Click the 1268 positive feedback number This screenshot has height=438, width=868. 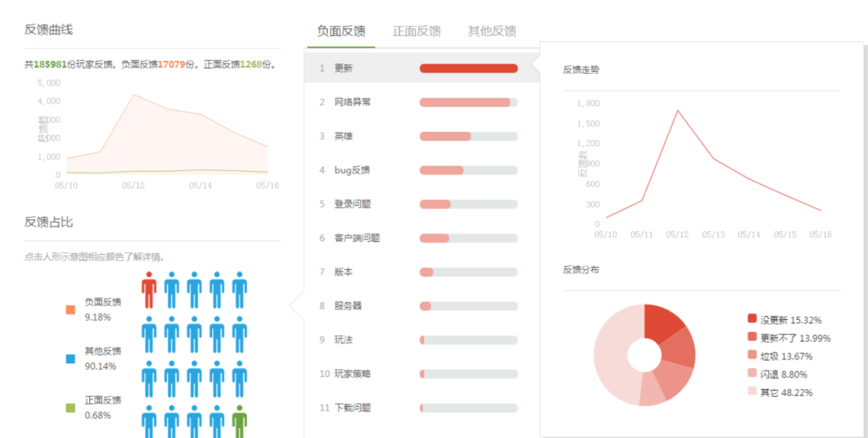click(251, 64)
